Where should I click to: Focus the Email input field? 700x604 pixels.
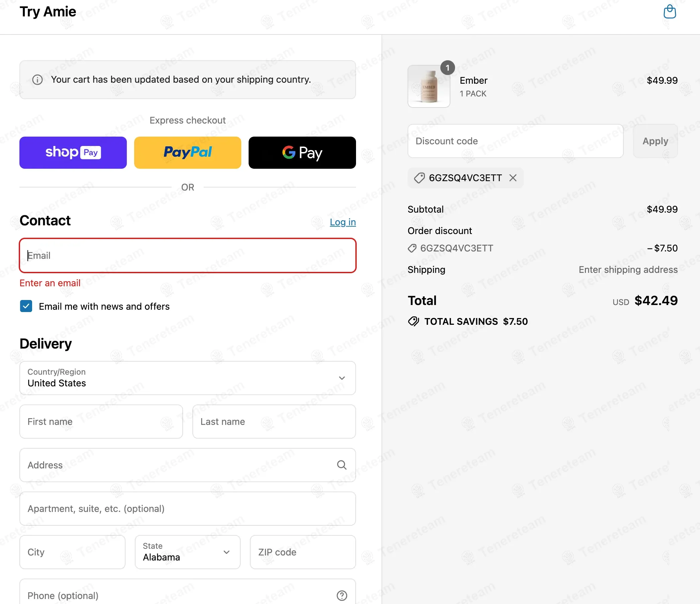[x=187, y=255]
